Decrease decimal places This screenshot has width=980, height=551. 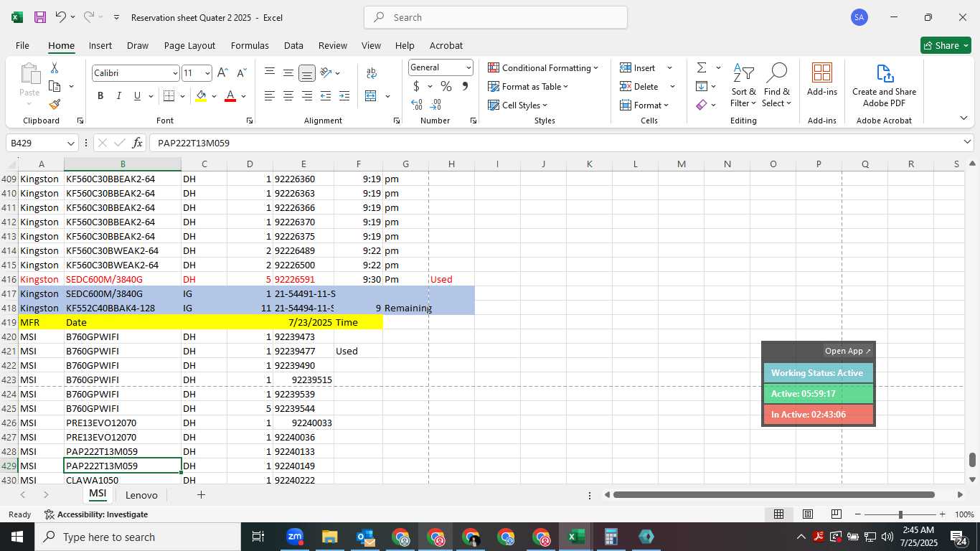click(435, 105)
